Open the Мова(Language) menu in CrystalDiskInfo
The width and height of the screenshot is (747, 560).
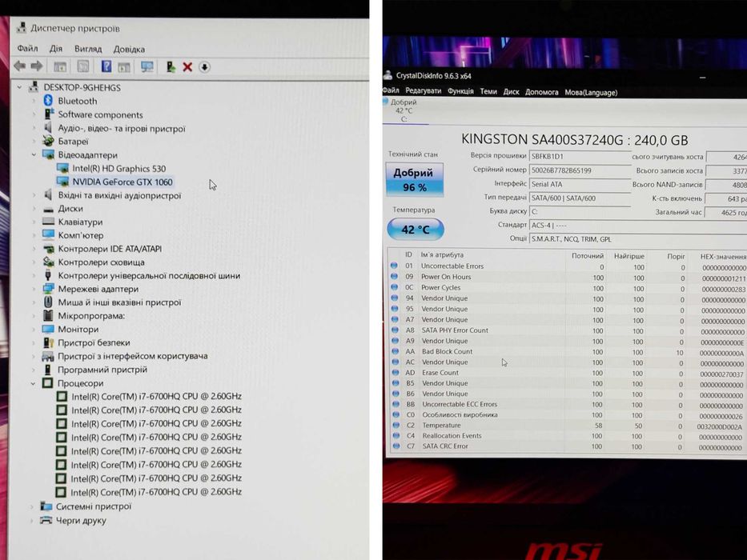click(591, 92)
